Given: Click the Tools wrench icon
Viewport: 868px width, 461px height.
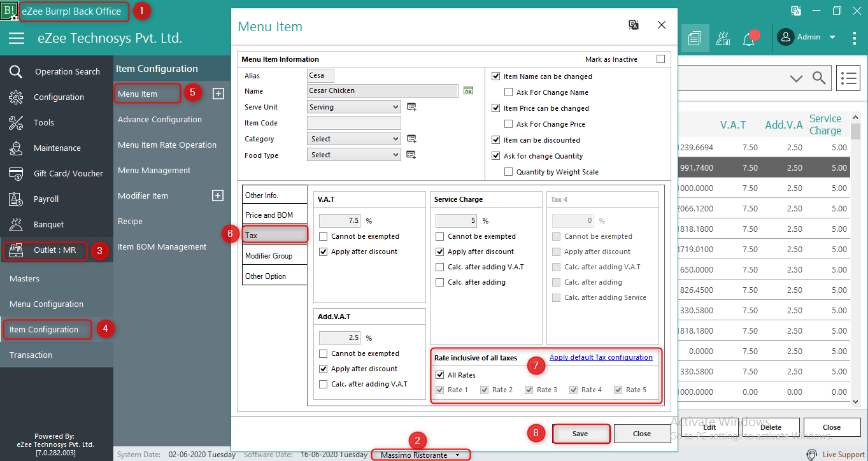Looking at the screenshot, I should pos(16,122).
